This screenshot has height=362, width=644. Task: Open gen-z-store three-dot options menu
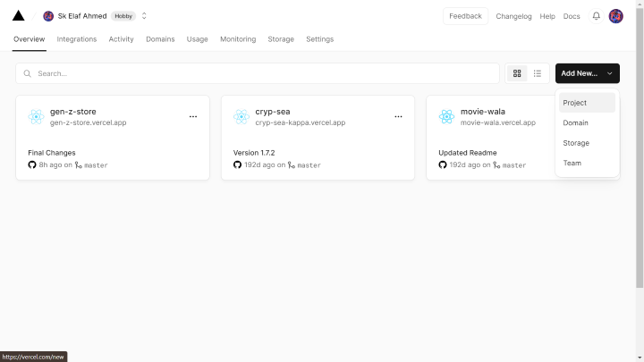[192, 116]
